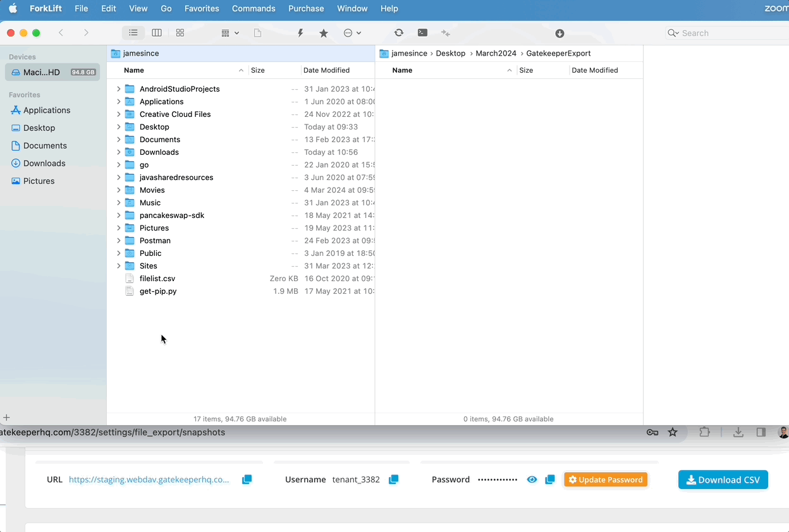Open a Terminal from the ForkLift toolbar
789x532 pixels.
(422, 32)
